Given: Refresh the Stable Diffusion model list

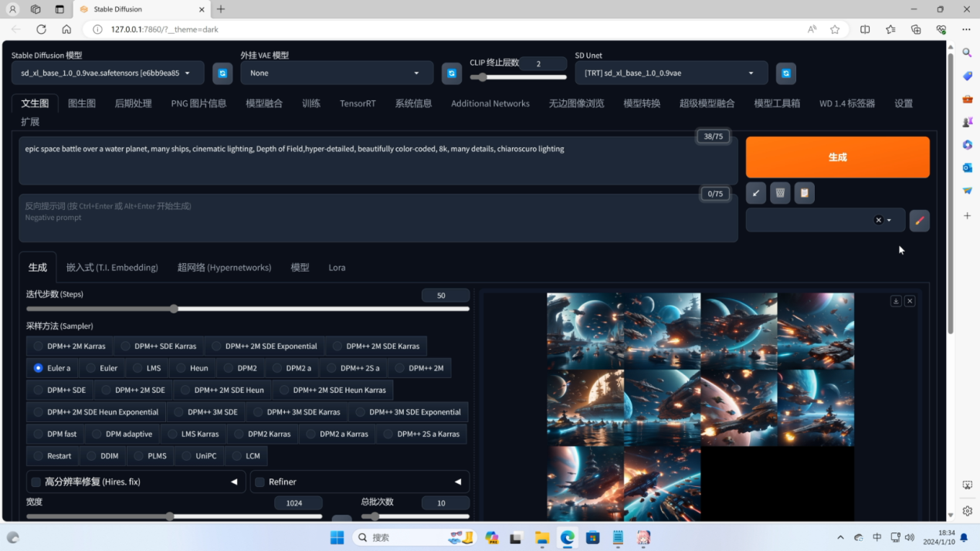Looking at the screenshot, I should click(222, 73).
